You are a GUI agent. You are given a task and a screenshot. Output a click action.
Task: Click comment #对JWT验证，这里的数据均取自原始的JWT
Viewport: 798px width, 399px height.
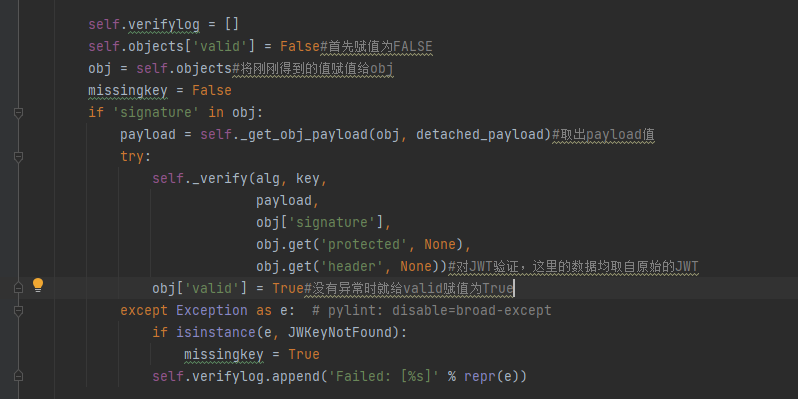coord(573,267)
